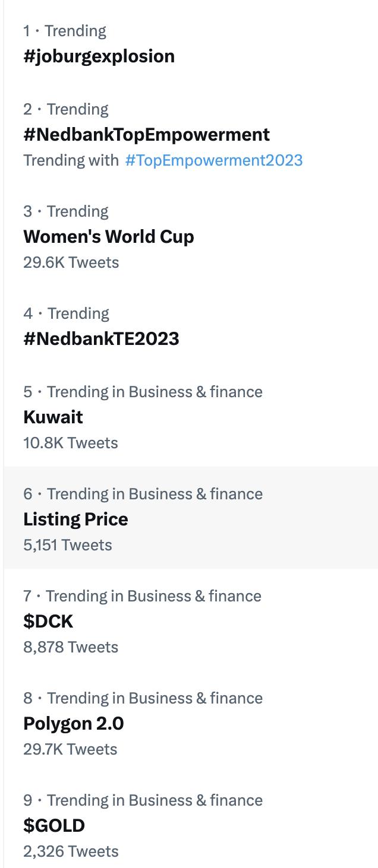Click the #TopEmpowerment2023 hashtag link
Screen dimensions: 378x868
pos(213,160)
